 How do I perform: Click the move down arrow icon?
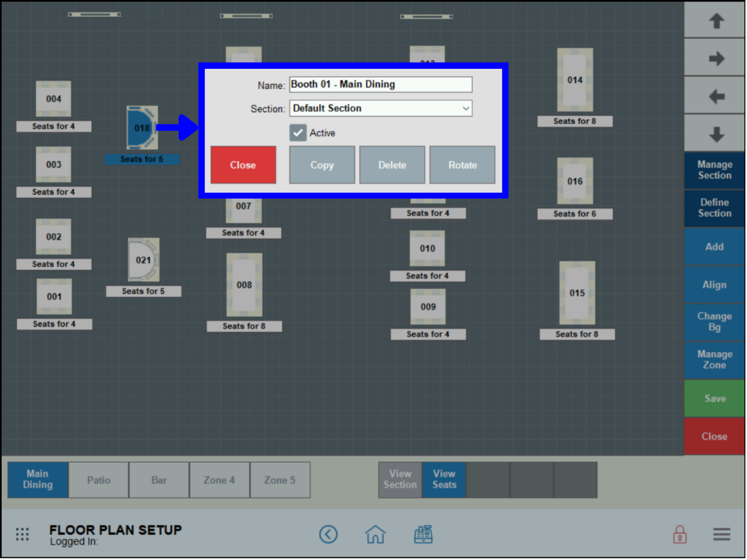pyautogui.click(x=714, y=133)
